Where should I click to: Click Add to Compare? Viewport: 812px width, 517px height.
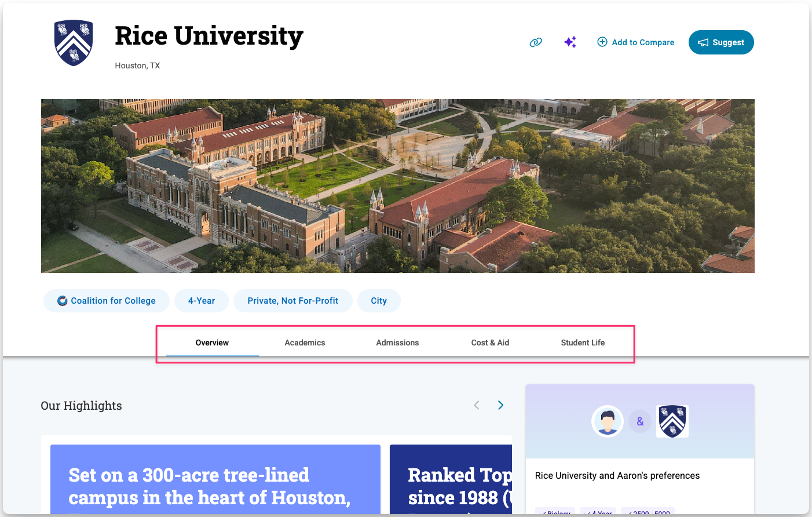coord(636,42)
